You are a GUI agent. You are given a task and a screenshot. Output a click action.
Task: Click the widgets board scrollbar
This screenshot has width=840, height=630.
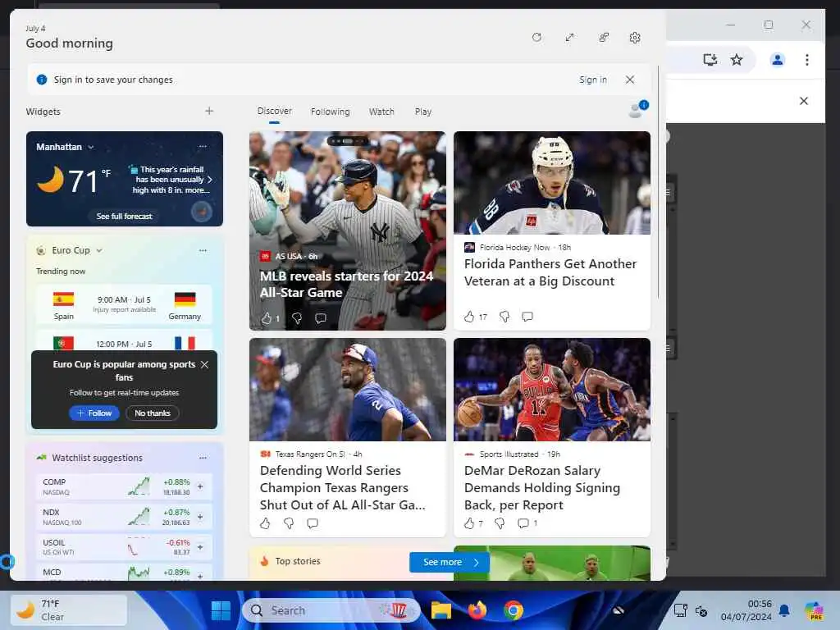(x=659, y=182)
